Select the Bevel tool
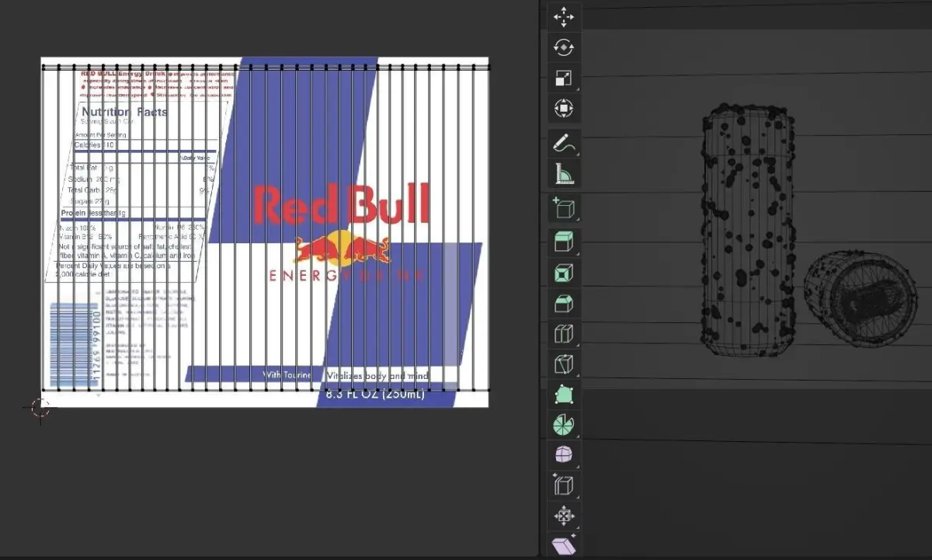 coord(563,304)
